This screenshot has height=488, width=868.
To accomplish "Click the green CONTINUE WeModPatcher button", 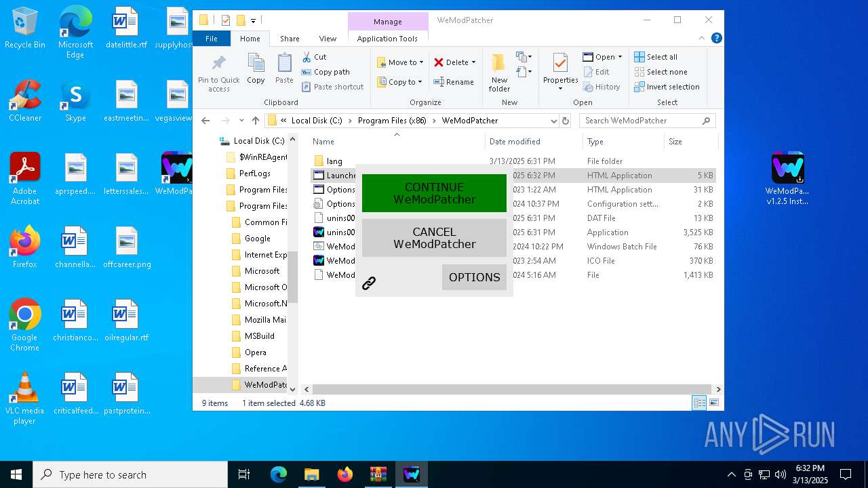I will click(434, 193).
